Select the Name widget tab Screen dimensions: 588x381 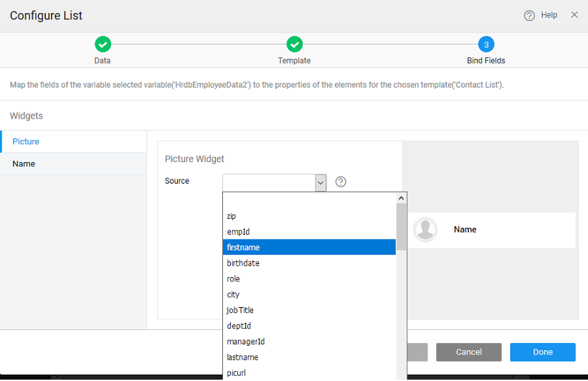[x=73, y=164]
